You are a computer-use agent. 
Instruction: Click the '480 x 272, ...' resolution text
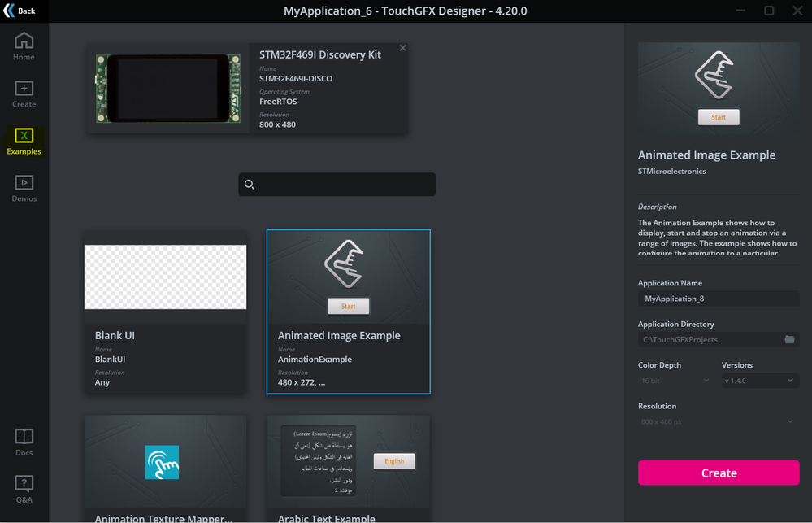[302, 382]
